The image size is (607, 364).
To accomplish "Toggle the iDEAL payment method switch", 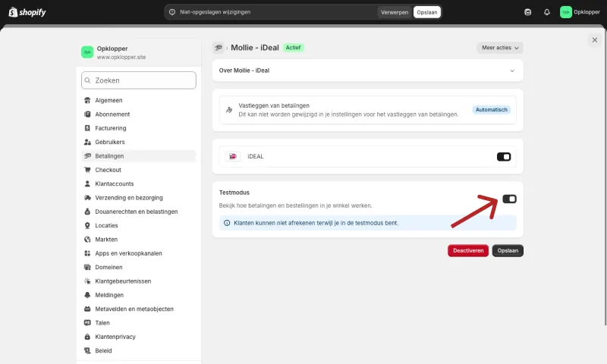I will [504, 157].
